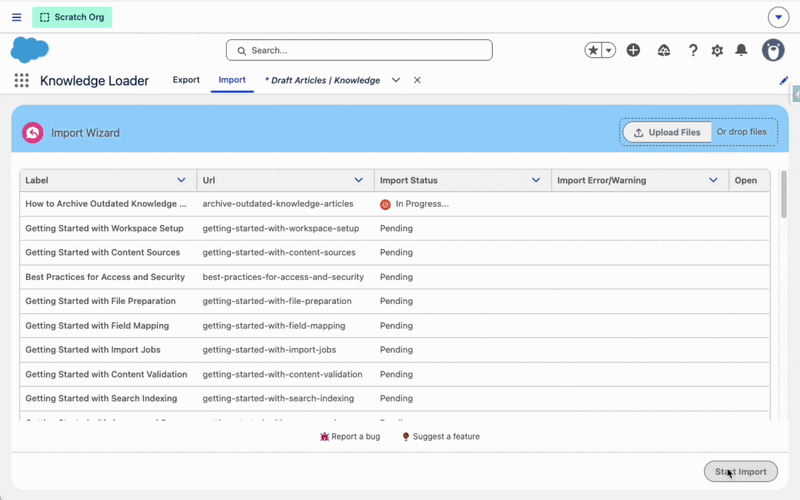800x500 pixels.
Task: Open the hamburger menu icon
Action: (16, 17)
